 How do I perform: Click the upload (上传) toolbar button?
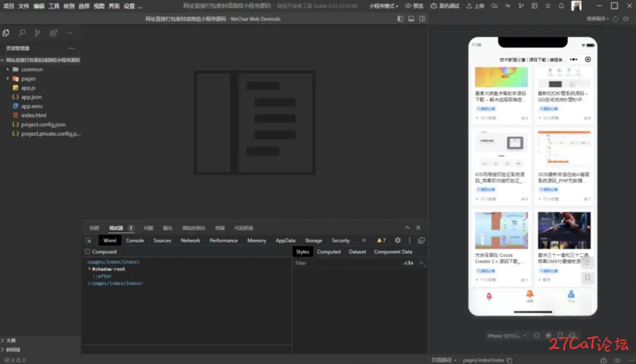(475, 6)
